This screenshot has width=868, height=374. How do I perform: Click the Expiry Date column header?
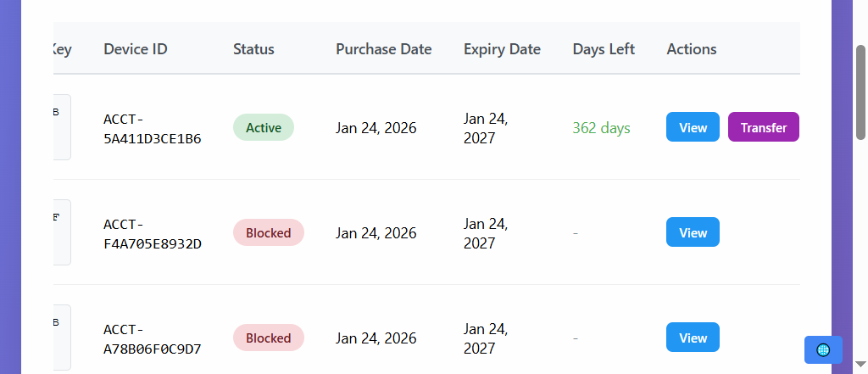(502, 49)
